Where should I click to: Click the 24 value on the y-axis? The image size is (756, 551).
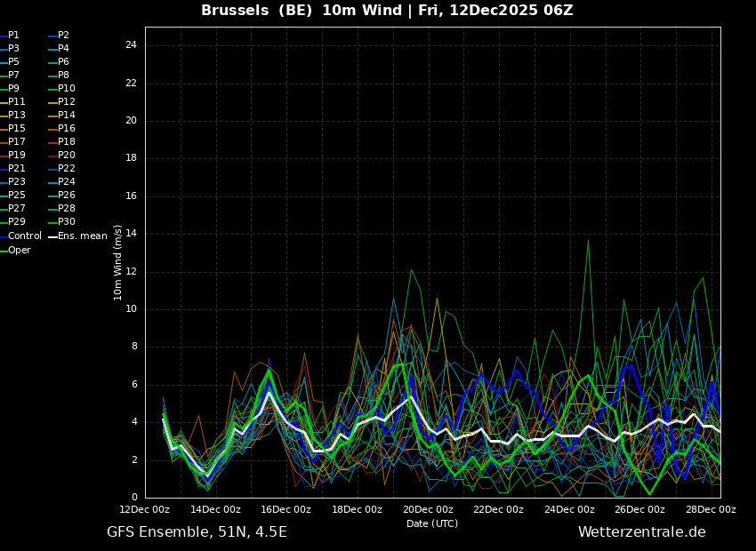pyautogui.click(x=131, y=45)
